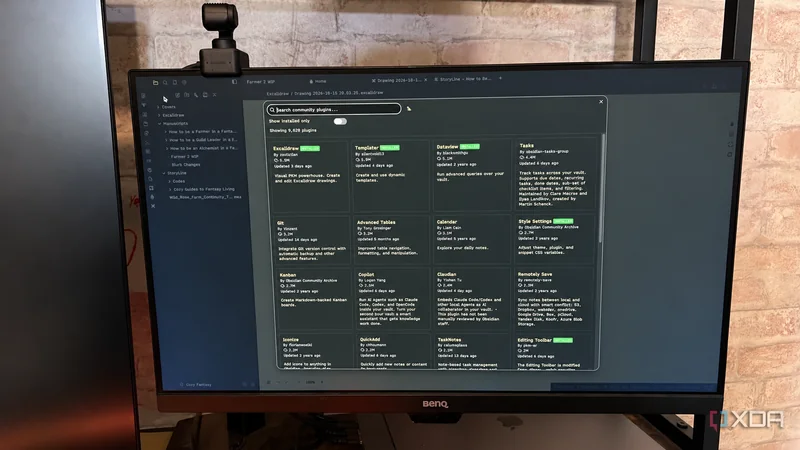
Task: Switch to the Home tab
Action: (318, 81)
